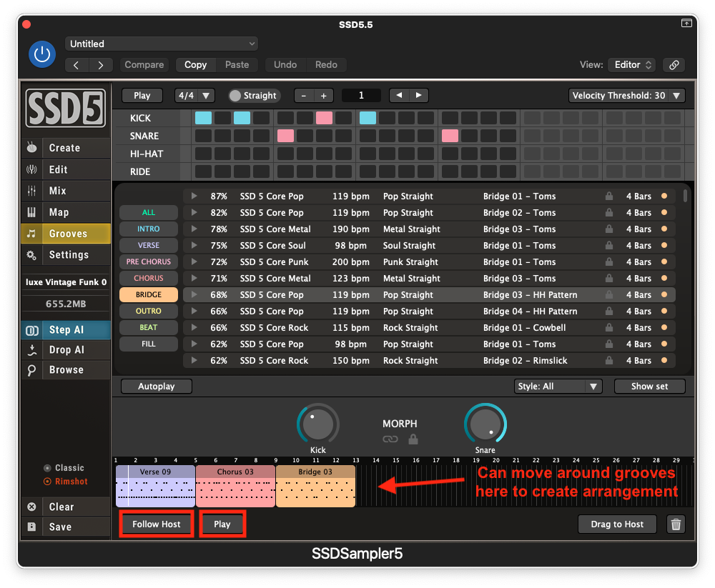This screenshot has height=588, width=715.
Task: Select the PRE CHORUS groove filter
Action: (149, 261)
